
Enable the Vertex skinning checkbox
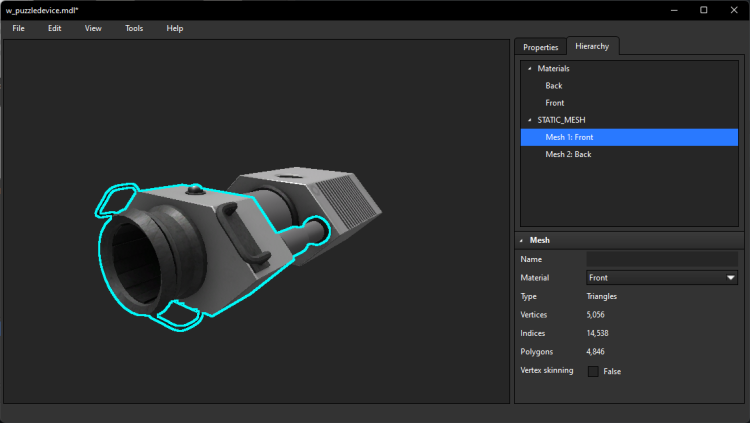pos(593,371)
